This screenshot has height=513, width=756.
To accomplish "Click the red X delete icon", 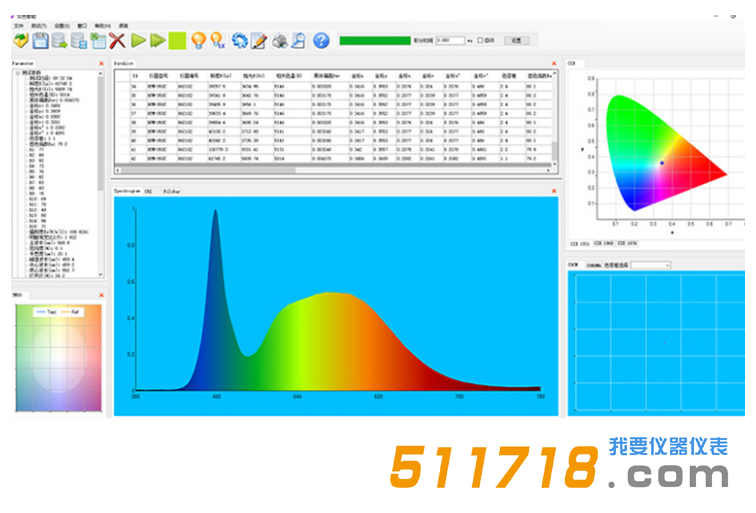I will 118,41.
